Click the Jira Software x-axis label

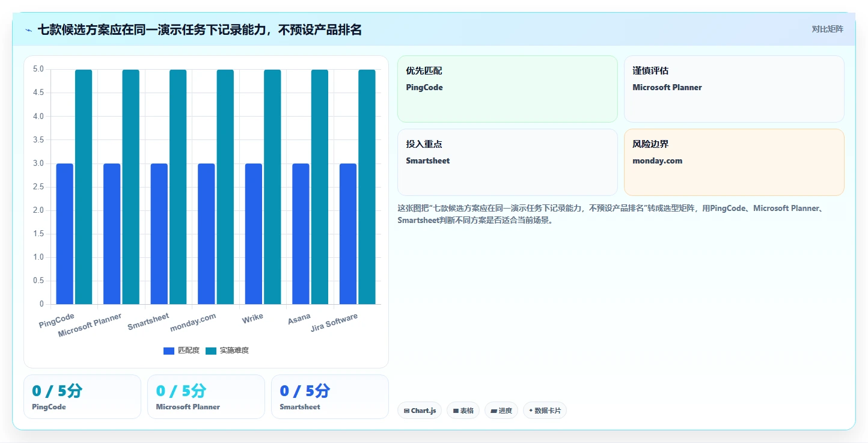335,323
